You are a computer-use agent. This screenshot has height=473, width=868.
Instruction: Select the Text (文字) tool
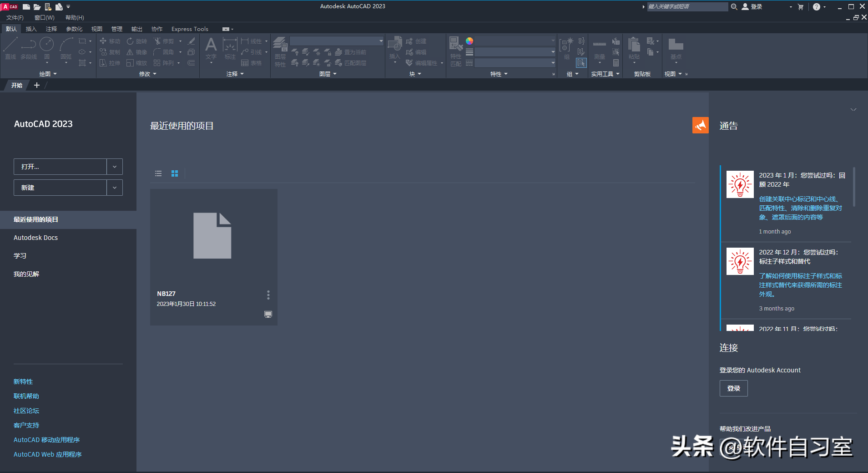pos(211,48)
